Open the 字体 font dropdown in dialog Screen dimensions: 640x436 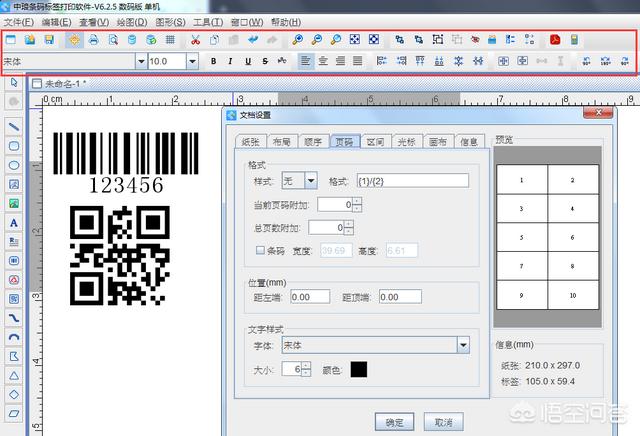pos(463,345)
